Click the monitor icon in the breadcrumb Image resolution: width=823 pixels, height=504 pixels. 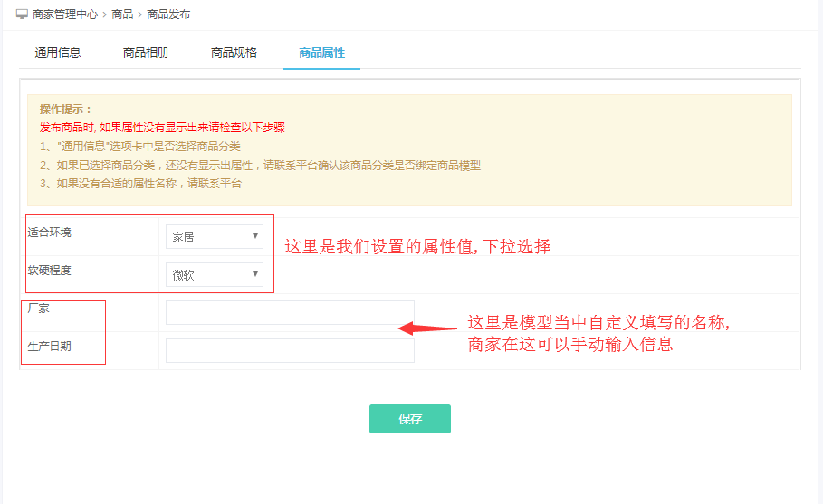pos(22,14)
